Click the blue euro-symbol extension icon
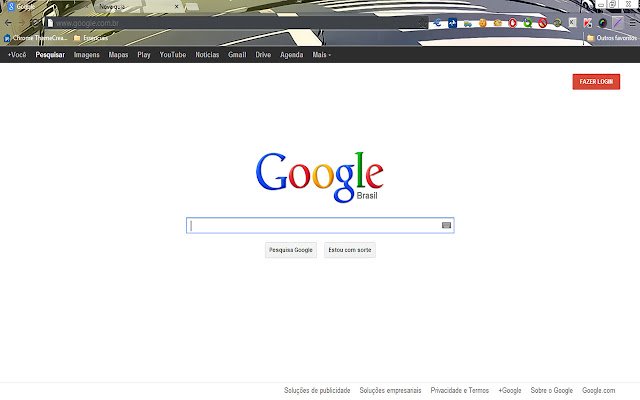The height and width of the screenshot is (400, 640). click(438, 23)
